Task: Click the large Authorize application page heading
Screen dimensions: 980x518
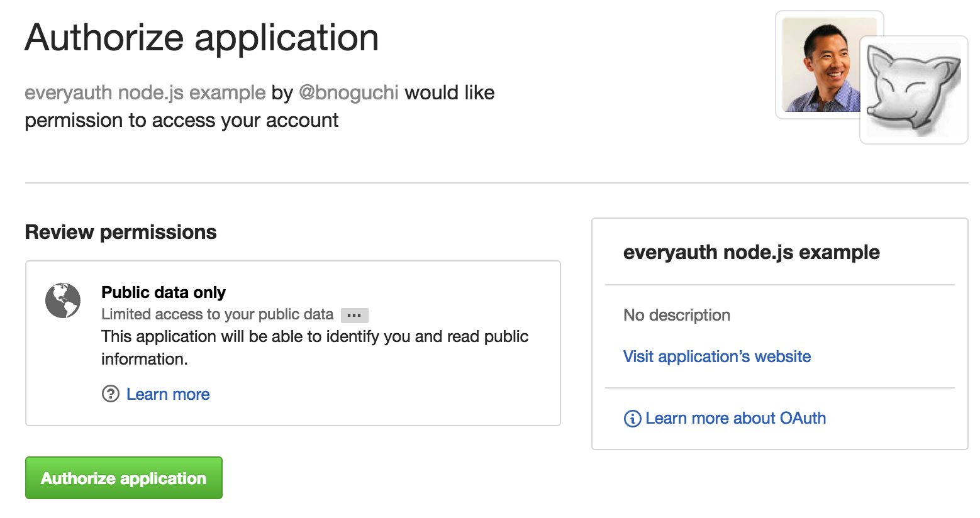Action: [202, 38]
